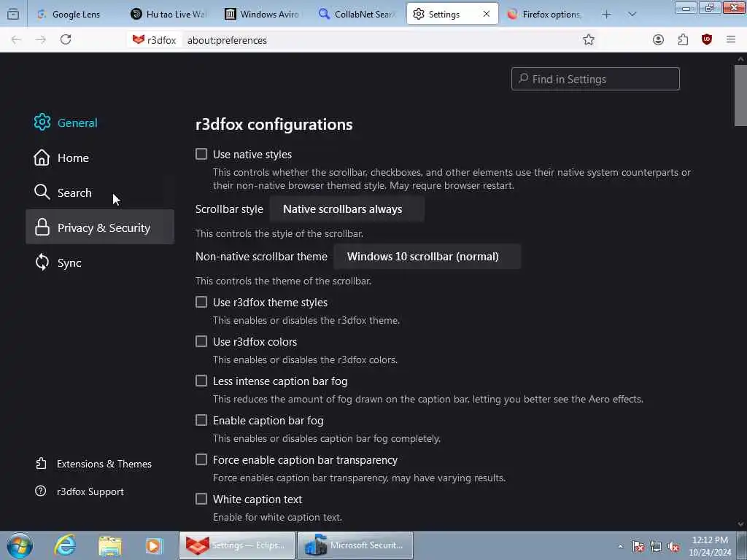Launch Internet Explorer from taskbar
Image resolution: width=747 pixels, height=560 pixels.
65,545
